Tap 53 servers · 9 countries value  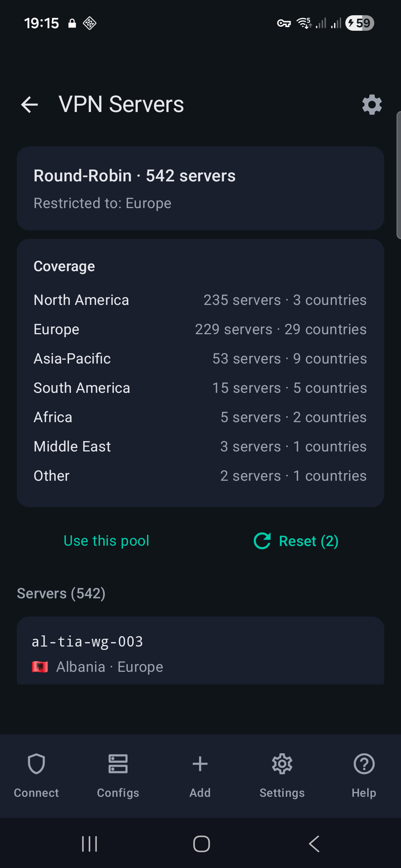click(290, 359)
